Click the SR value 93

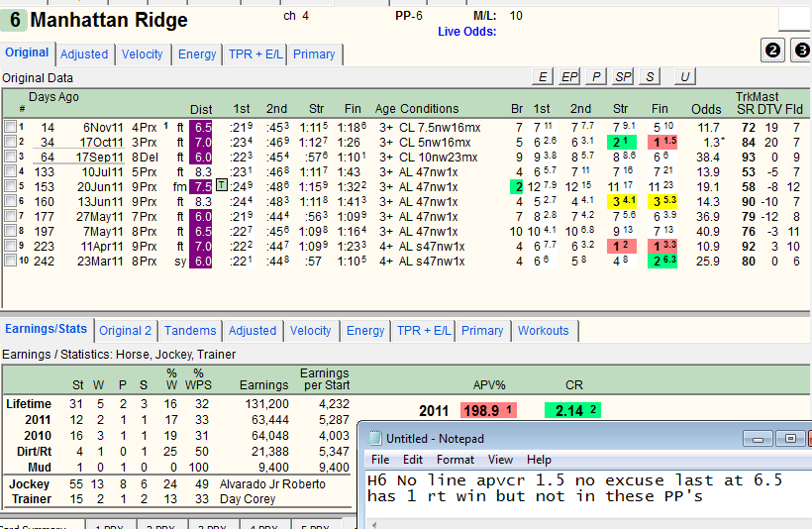point(749,157)
